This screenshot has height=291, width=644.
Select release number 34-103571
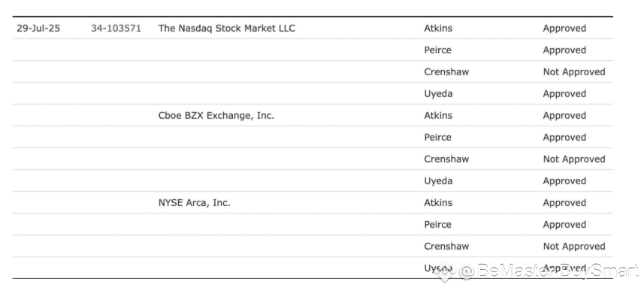point(116,29)
